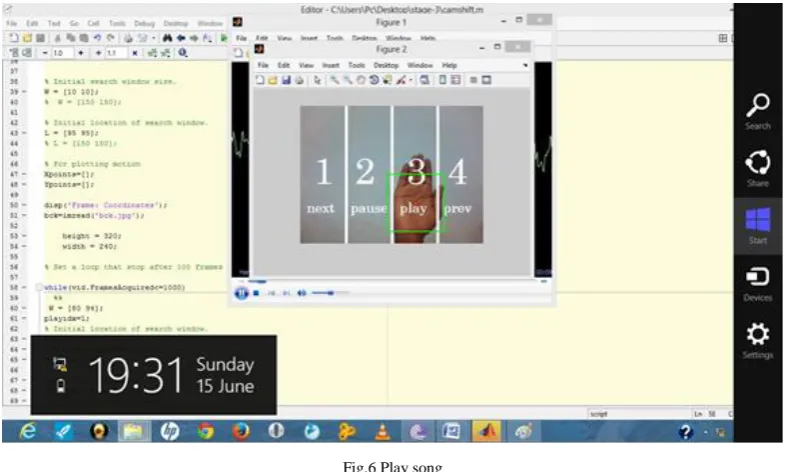Toggle breakpoint dash on line 50
787x472 pixels.
click(24, 205)
